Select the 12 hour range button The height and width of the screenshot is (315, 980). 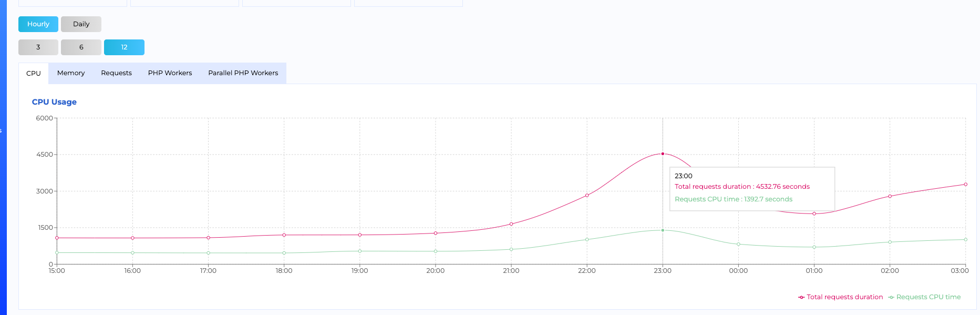click(124, 47)
